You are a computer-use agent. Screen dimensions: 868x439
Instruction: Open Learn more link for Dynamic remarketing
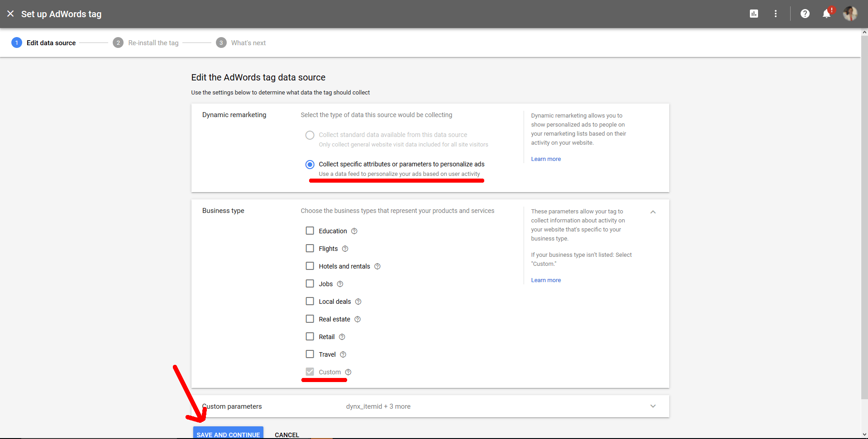click(x=546, y=159)
